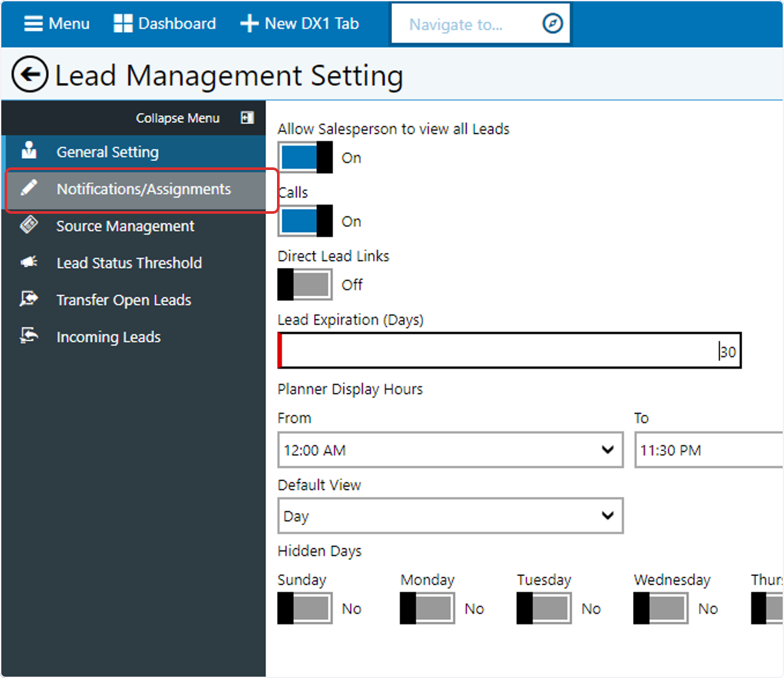
Task: Open the hamburger Menu icon
Action: point(33,24)
